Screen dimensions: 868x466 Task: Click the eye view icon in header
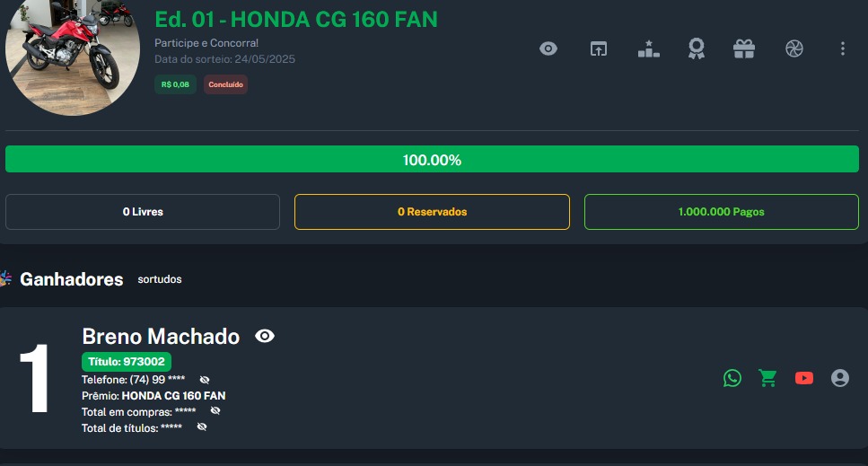click(x=548, y=48)
